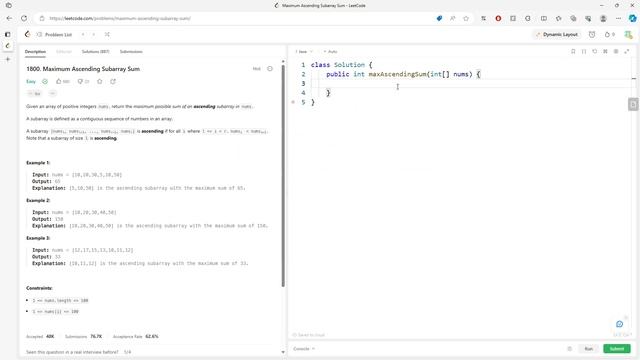Expand editor to fullscreen
Image resolution: width=640 pixels, height=360 pixels.
[x=627, y=51]
